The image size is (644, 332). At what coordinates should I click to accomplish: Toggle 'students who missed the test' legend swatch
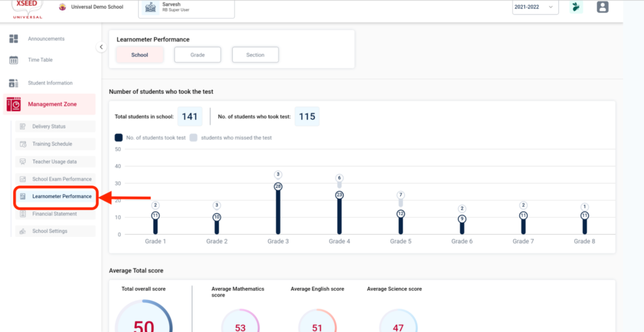click(194, 138)
